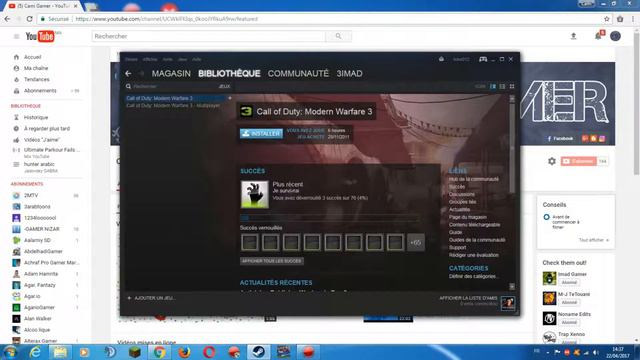The height and width of the screenshot is (360, 640).
Task: Open Guides de la communauté link
Action: point(477,240)
